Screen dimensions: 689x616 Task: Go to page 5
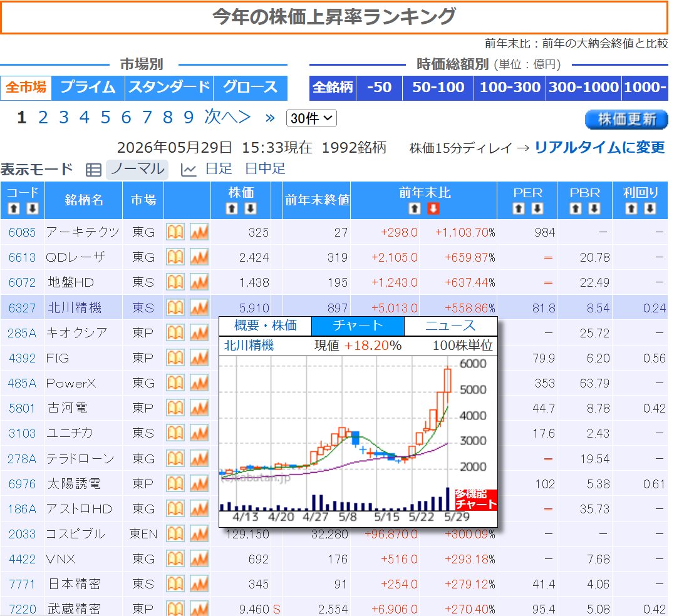pos(105,118)
